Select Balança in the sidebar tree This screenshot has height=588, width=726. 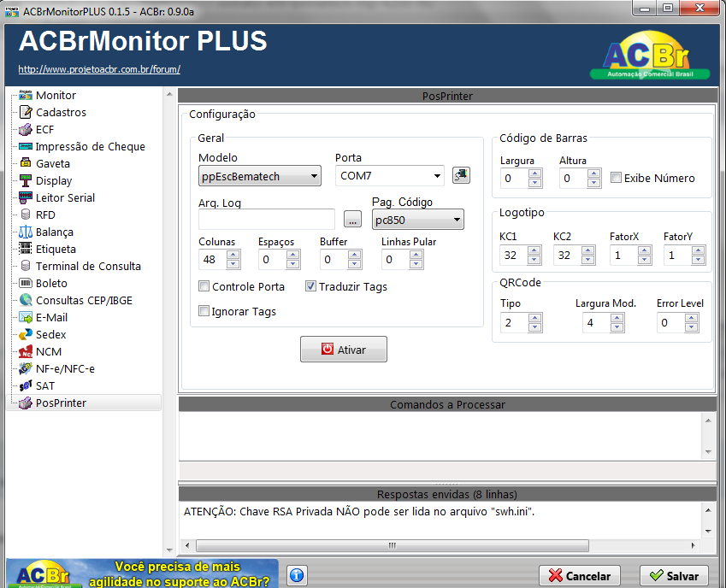point(55,232)
